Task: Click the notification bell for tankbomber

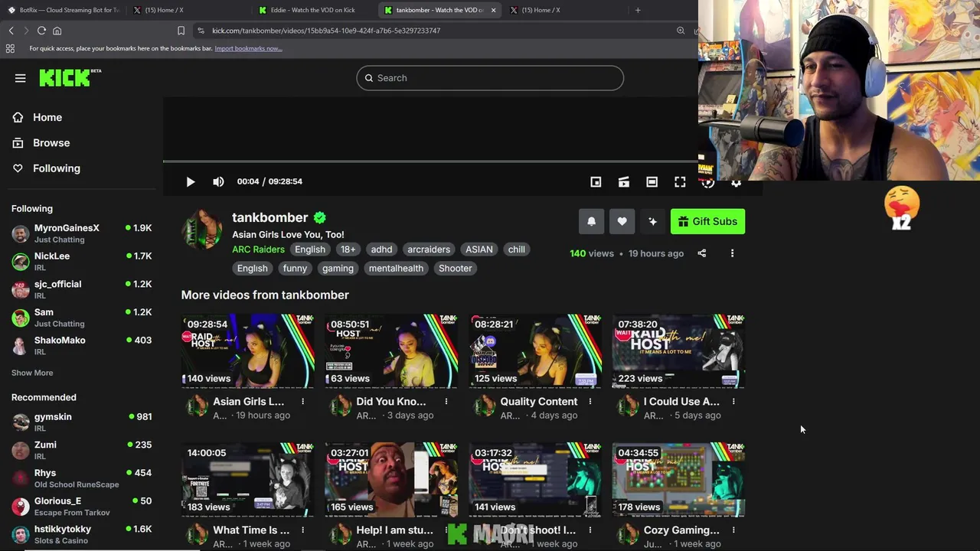Action: [591, 221]
